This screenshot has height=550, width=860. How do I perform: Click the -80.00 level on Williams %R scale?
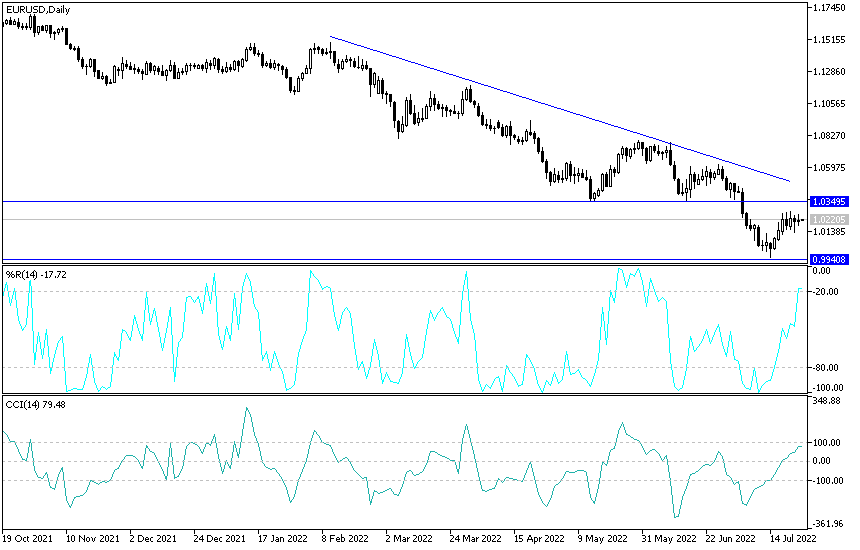pos(826,367)
